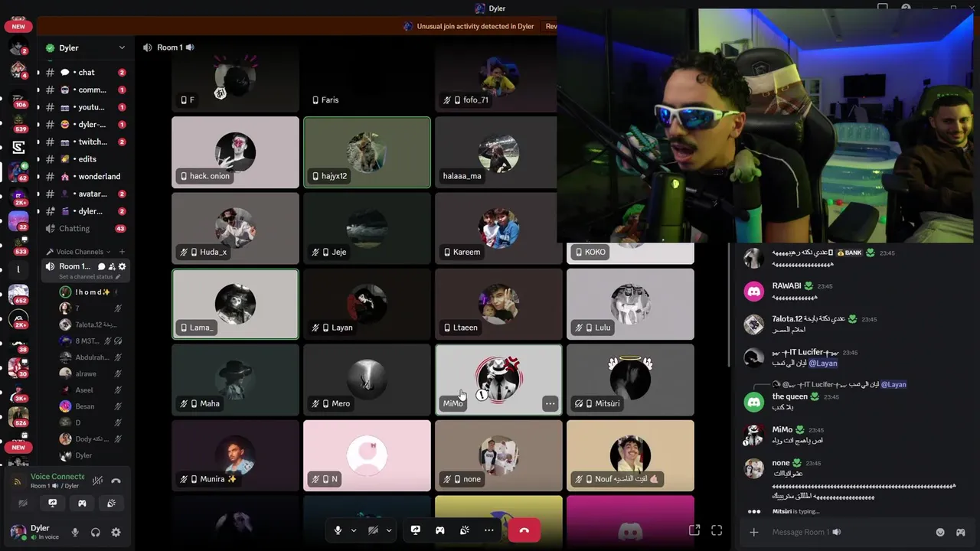Select hajyx12 video tile
The width and height of the screenshot is (980, 551).
point(367,152)
